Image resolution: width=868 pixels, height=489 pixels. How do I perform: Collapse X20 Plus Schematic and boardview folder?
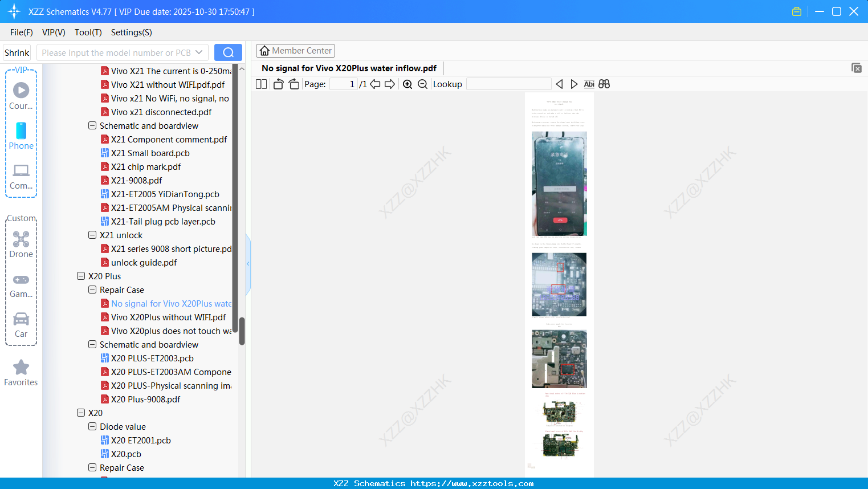tap(92, 344)
